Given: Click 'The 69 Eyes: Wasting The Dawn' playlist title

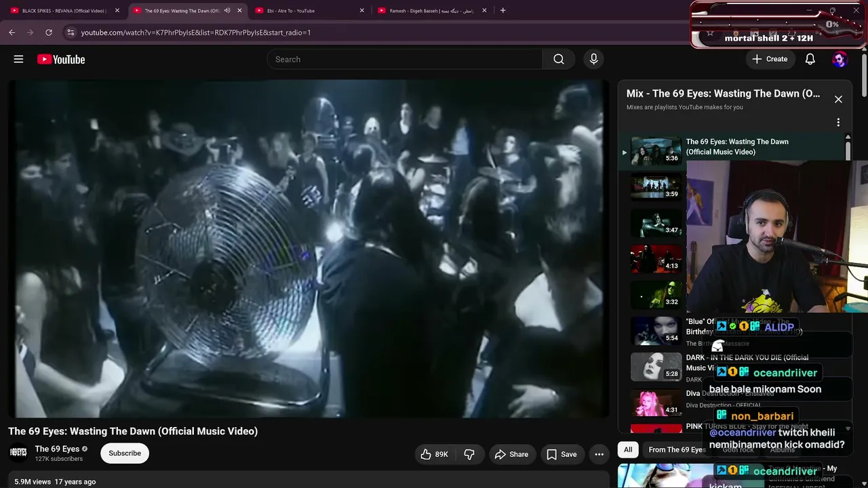Looking at the screenshot, I should [737, 146].
